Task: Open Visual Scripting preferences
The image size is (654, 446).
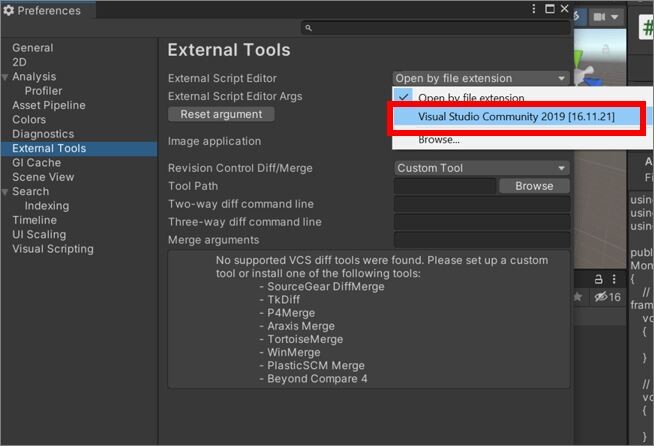Action: coord(53,249)
